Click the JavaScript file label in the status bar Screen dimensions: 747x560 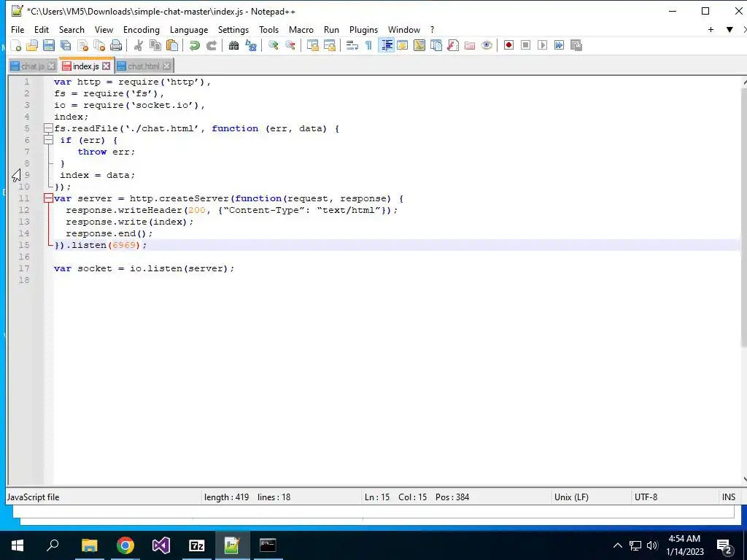click(34, 497)
